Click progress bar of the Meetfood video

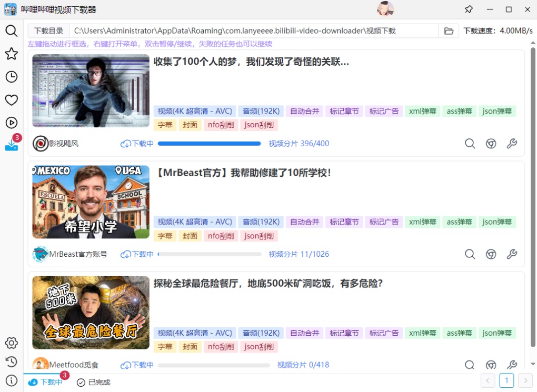(x=214, y=365)
